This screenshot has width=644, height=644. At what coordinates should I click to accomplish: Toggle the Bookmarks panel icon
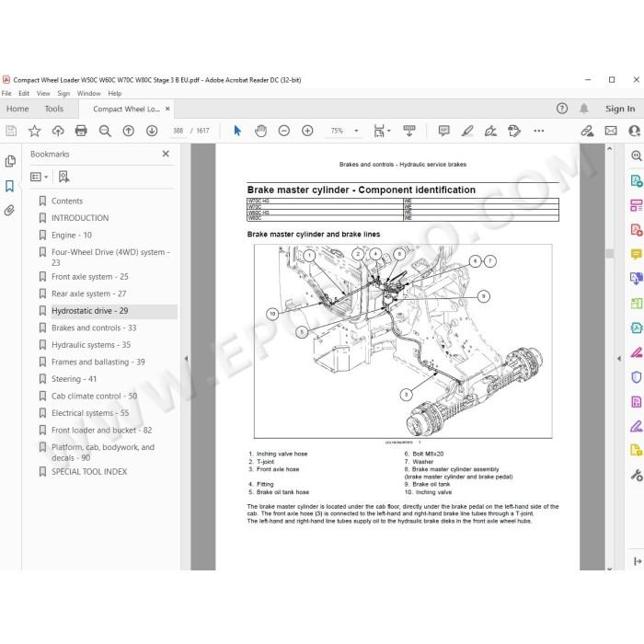(10, 186)
